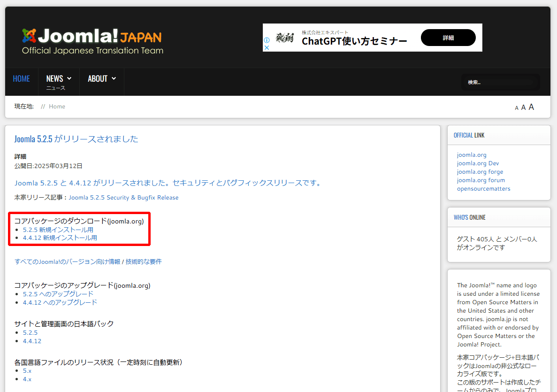Viewport: 557px width, 392px height.
Task: Expand the ABOUT dropdown chevron
Action: coord(114,78)
